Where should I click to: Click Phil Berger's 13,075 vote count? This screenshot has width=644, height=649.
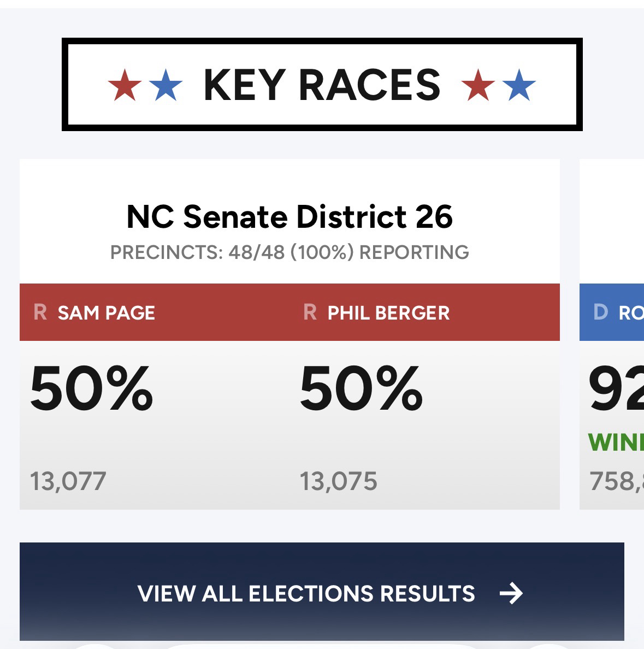click(338, 481)
